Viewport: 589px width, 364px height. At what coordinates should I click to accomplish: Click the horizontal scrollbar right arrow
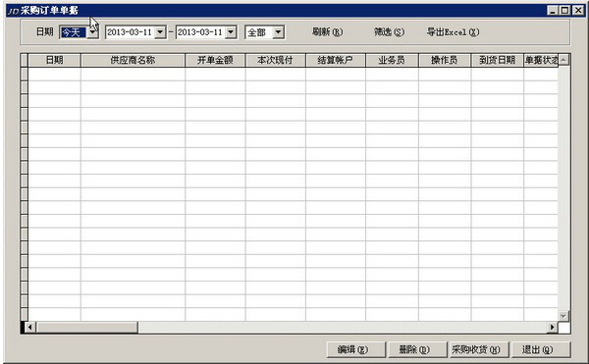[552, 328]
